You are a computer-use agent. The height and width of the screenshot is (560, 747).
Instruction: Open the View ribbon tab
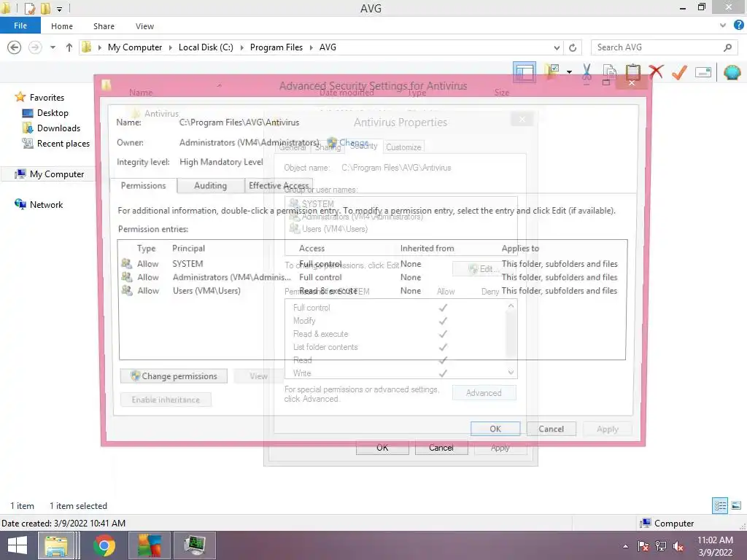pos(144,26)
